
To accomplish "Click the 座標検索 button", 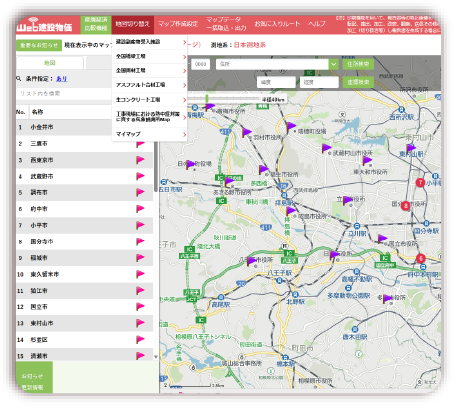I will (358, 82).
